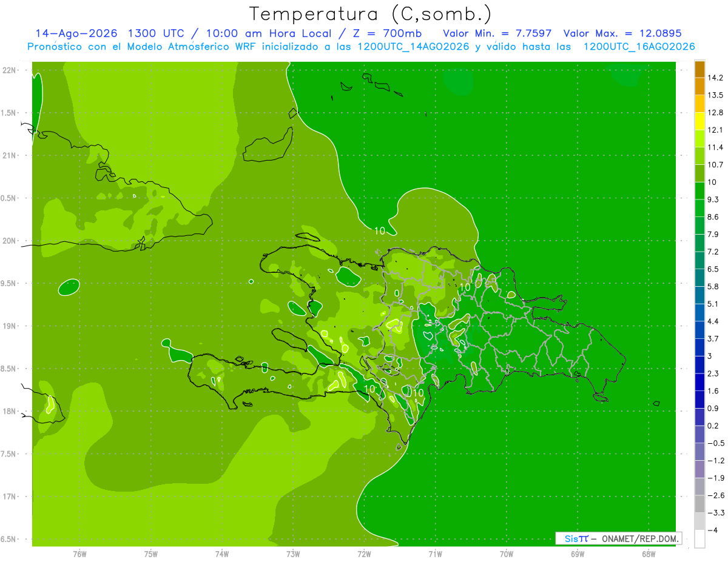
Task: Click the "68W" longitude axis label
Action: (x=649, y=554)
